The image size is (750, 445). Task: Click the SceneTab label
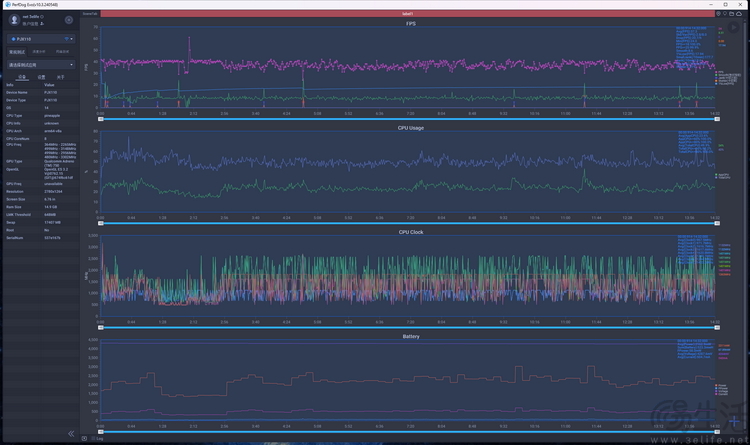[90, 14]
